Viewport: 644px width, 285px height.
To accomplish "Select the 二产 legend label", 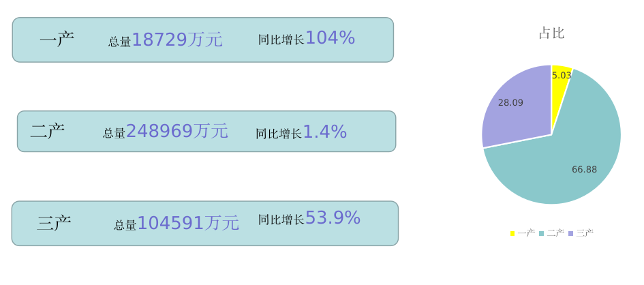I will [x=555, y=233].
